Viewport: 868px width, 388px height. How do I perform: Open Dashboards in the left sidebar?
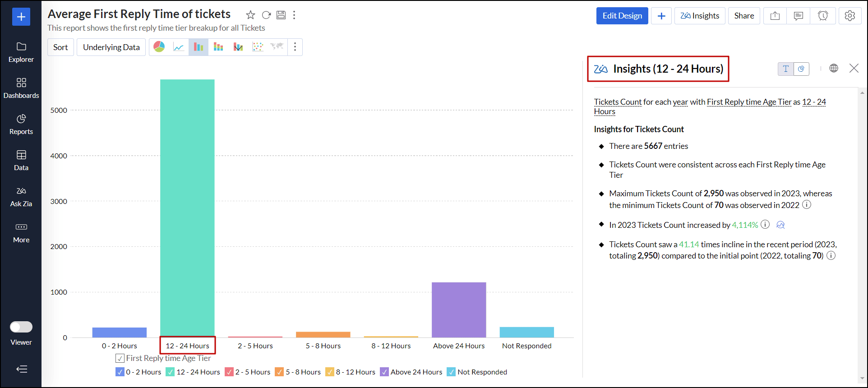[x=21, y=88]
